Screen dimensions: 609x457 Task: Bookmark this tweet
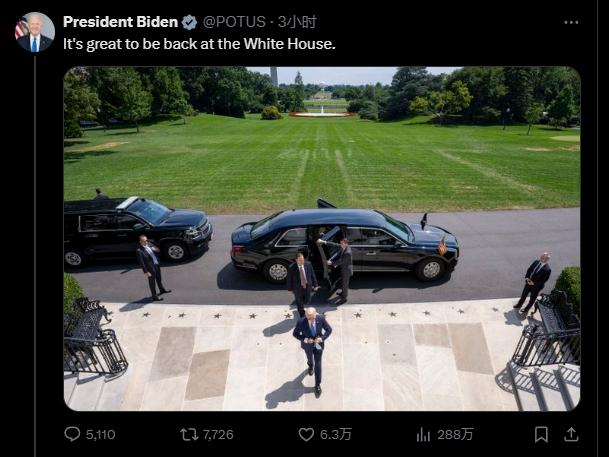541,434
